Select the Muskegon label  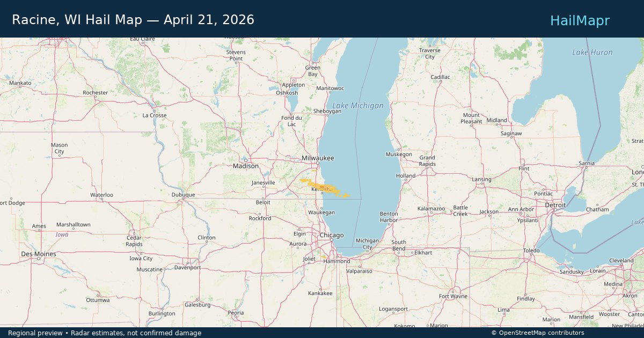[399, 155]
